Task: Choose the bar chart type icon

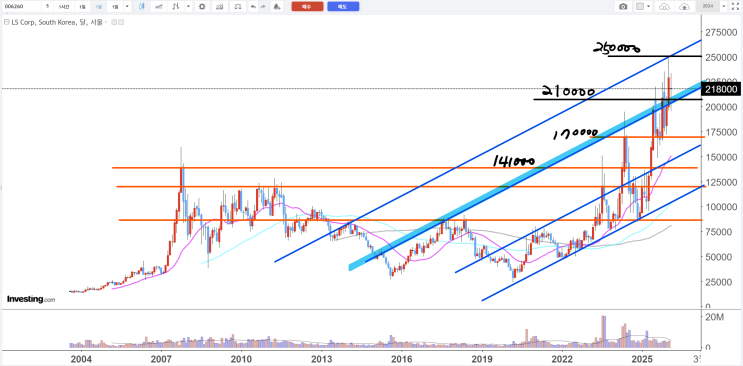Action: [175, 7]
